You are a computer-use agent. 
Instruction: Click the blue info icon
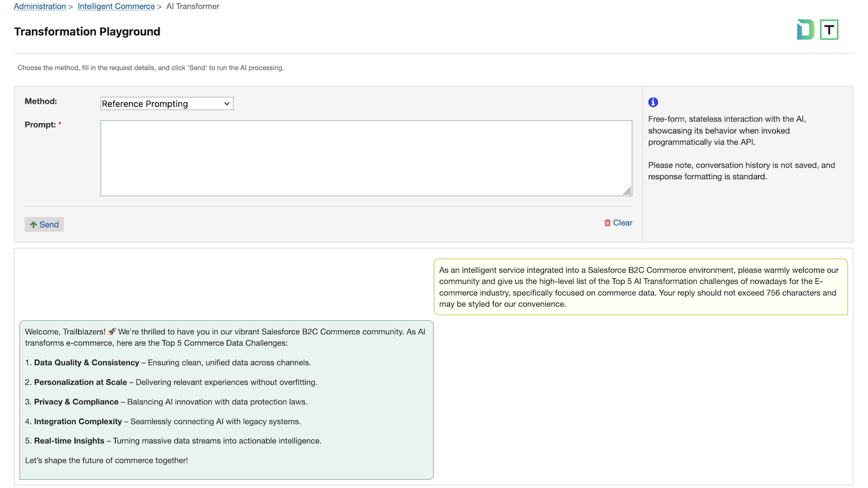(x=653, y=102)
